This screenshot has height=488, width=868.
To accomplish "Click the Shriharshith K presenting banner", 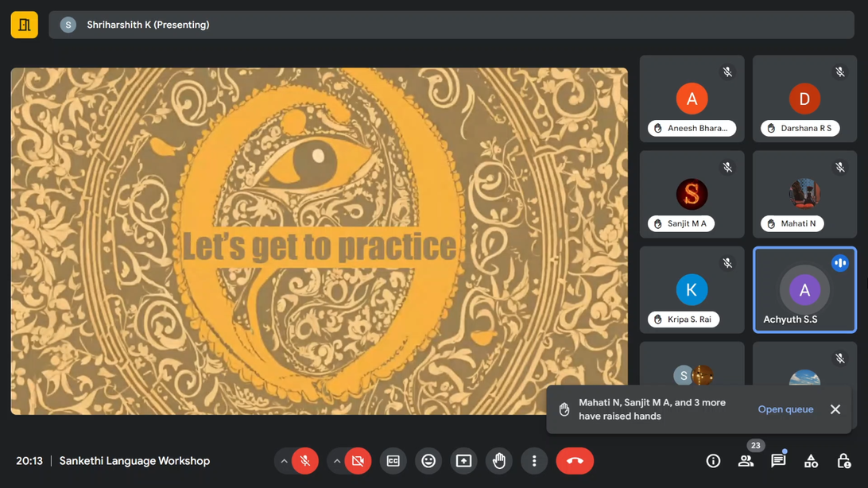I will (451, 25).
